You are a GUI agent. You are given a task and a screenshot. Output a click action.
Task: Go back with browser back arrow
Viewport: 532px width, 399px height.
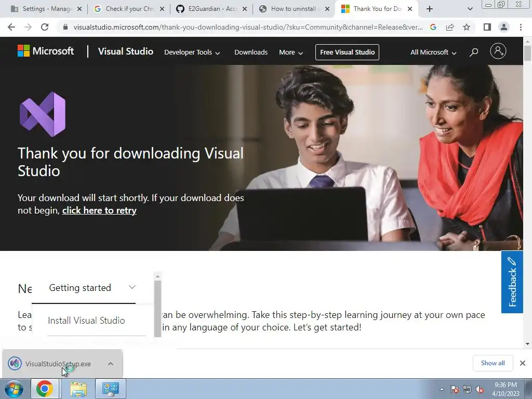coord(11,27)
